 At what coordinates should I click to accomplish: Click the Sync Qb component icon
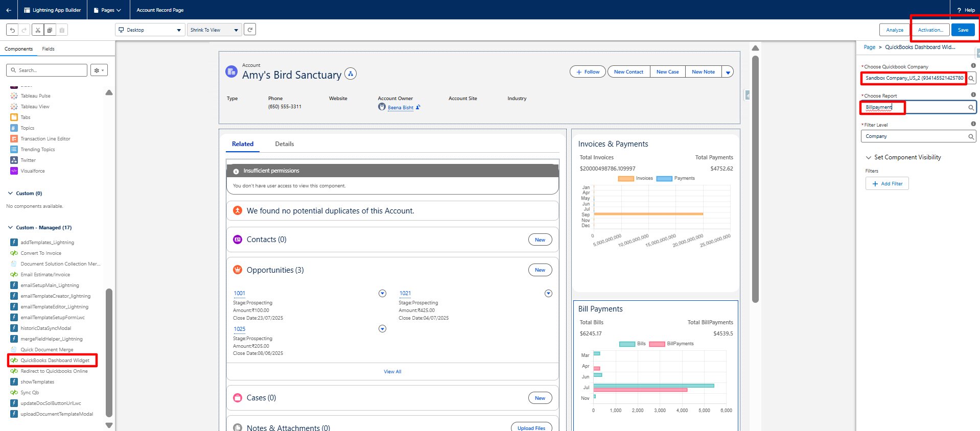click(14, 393)
